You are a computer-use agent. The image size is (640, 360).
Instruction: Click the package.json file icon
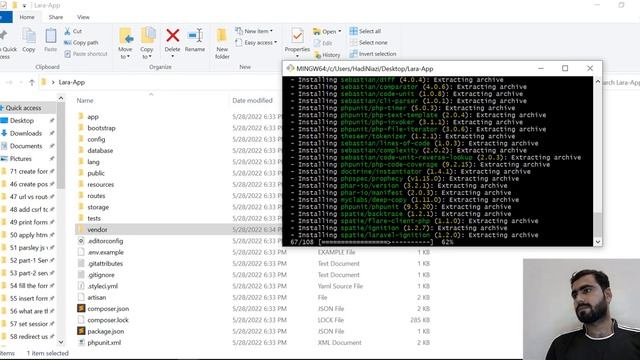click(x=81, y=331)
